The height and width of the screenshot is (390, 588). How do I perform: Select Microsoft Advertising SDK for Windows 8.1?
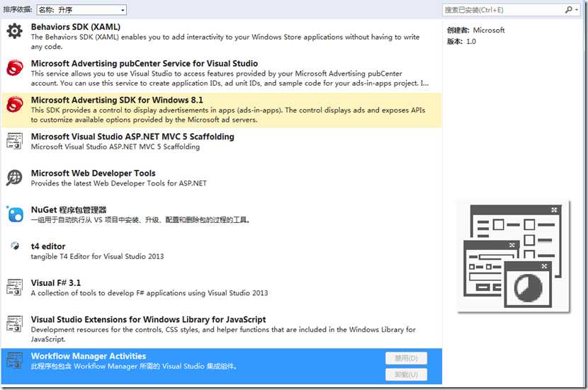point(117,100)
